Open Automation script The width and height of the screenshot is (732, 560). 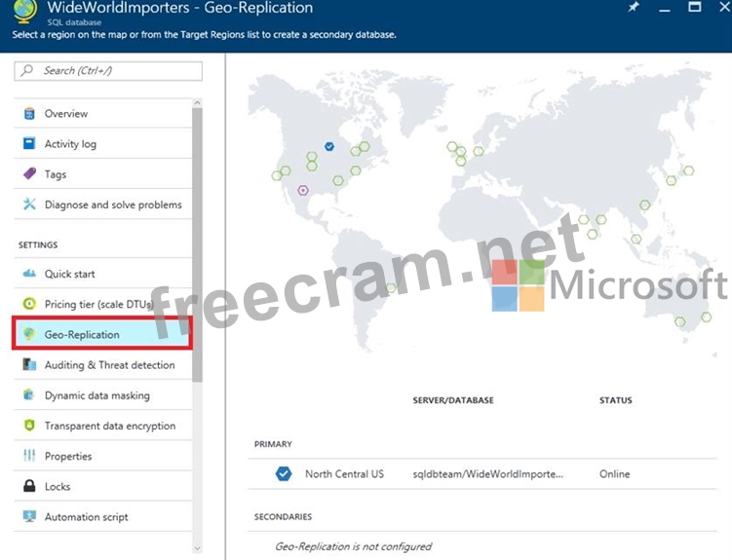tap(102, 516)
